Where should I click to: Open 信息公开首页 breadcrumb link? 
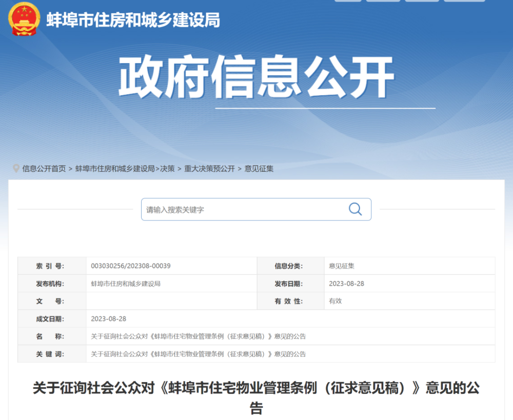tap(44, 168)
